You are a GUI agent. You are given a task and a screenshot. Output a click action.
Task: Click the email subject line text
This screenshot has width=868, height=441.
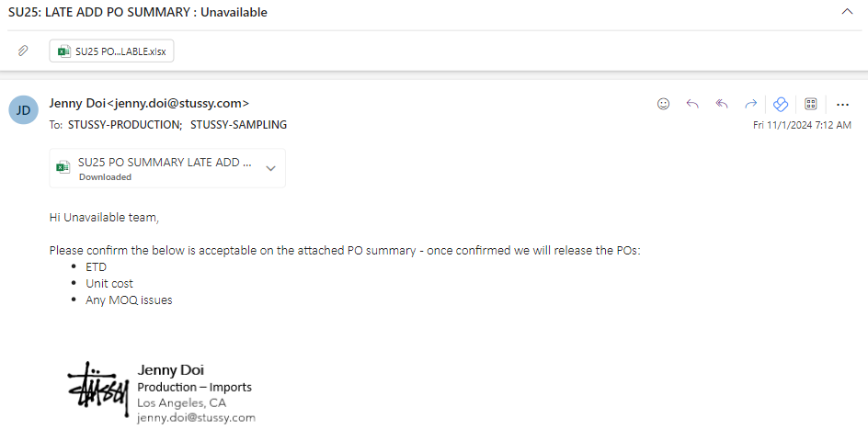click(138, 12)
